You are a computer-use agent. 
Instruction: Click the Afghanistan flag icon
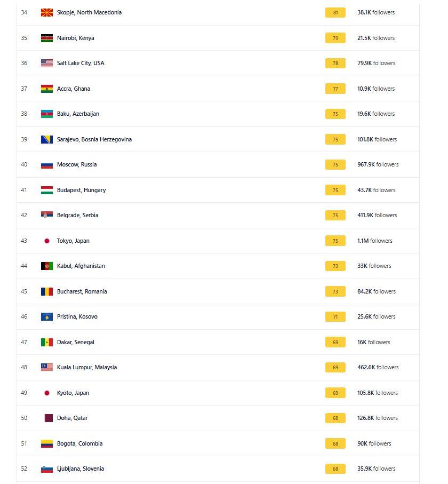[x=47, y=266]
